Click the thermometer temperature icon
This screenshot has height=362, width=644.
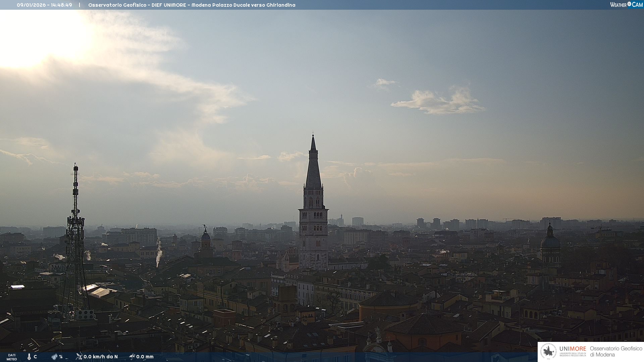tap(29, 357)
